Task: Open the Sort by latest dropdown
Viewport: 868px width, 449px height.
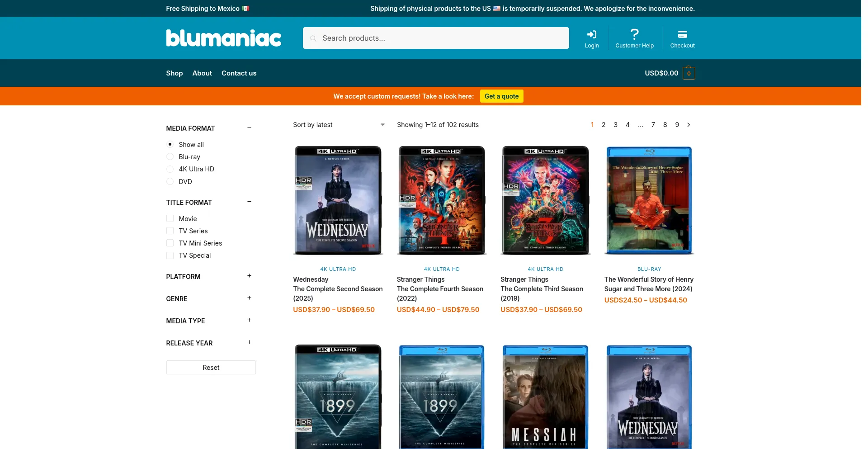Action: 339,125
